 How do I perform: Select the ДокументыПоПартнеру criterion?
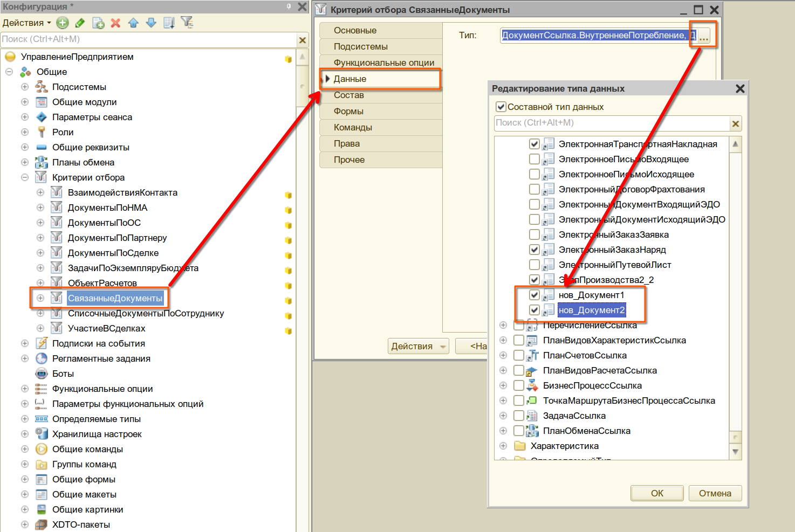tap(117, 238)
